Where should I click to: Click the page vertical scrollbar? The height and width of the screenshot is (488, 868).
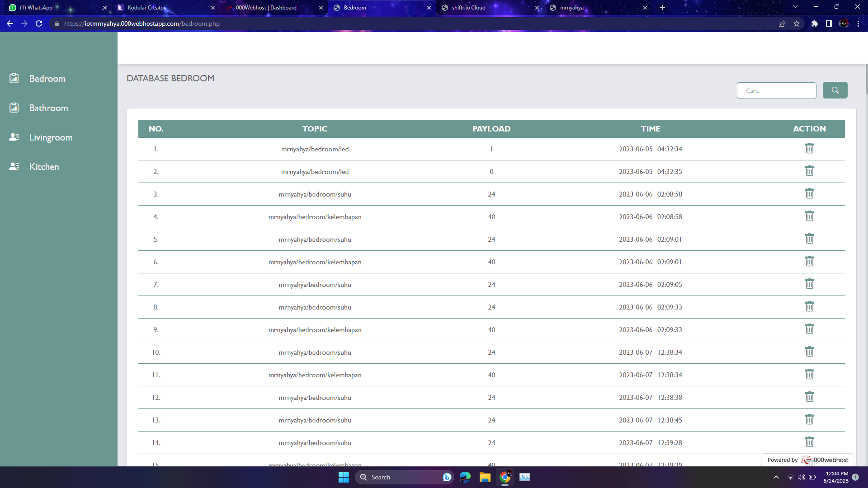tap(866, 79)
